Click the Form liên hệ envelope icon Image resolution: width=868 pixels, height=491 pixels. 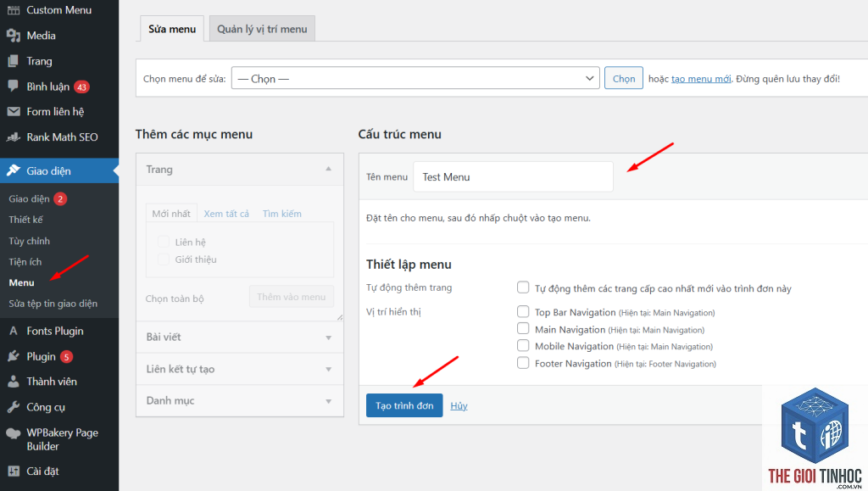[x=14, y=112]
